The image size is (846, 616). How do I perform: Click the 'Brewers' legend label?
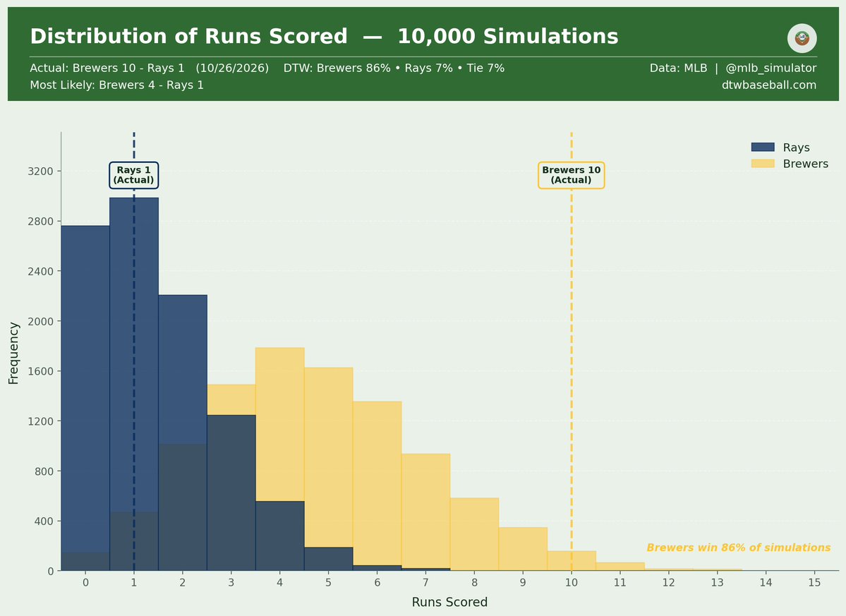805,164
